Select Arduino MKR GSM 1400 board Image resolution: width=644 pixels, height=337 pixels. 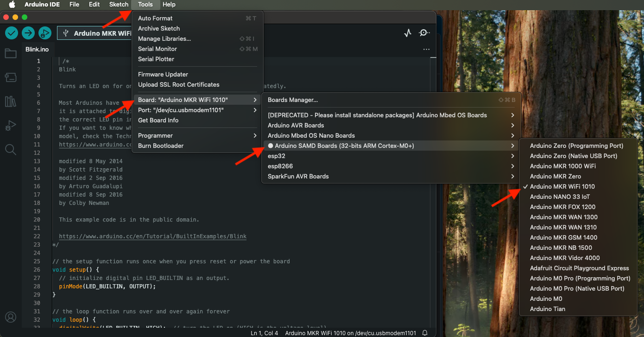click(x=578, y=237)
